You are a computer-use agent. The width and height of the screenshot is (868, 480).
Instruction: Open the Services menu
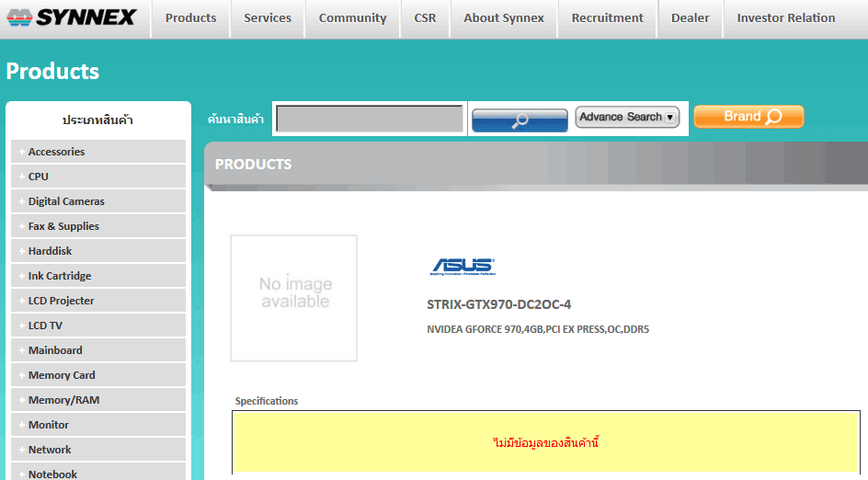click(x=268, y=18)
